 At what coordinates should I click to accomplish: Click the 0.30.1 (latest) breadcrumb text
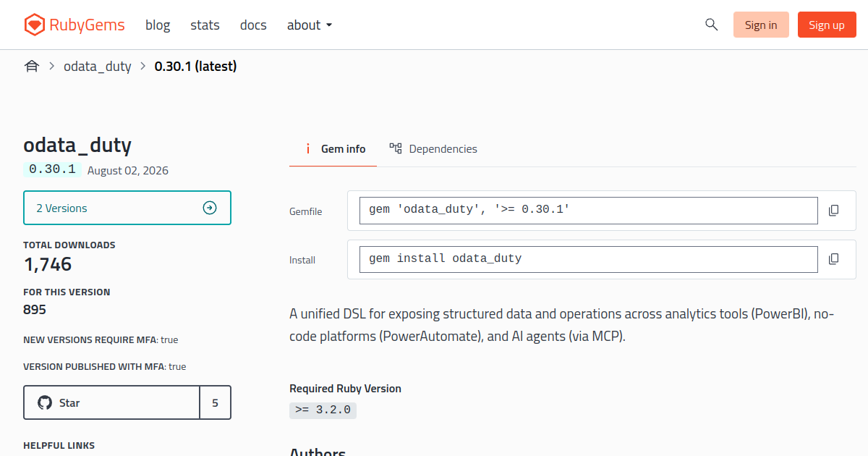(196, 66)
